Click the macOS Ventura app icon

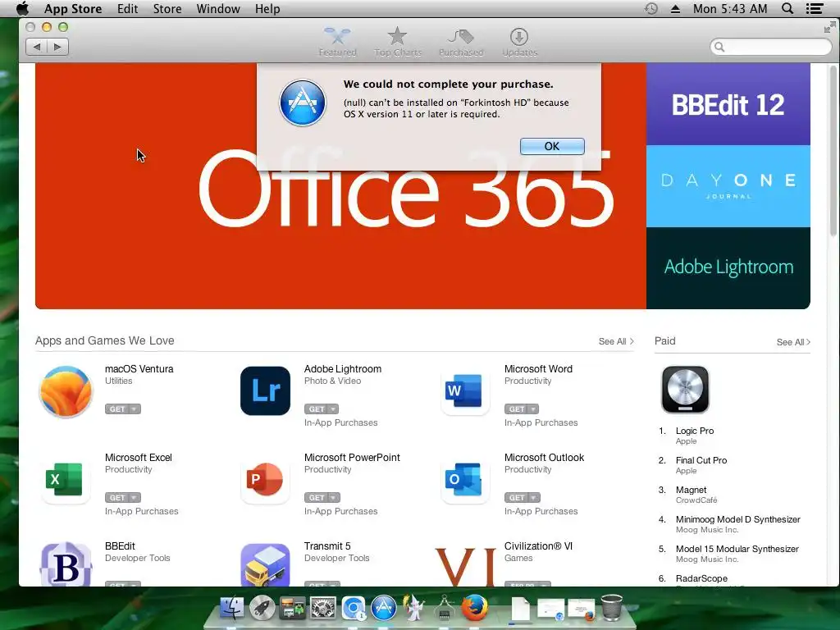66,391
